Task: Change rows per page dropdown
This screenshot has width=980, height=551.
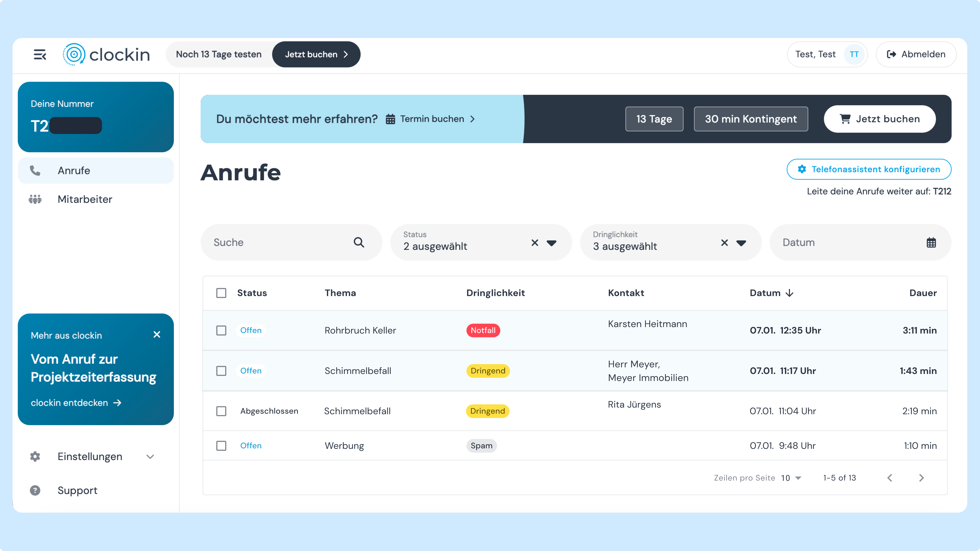Action: coord(791,478)
